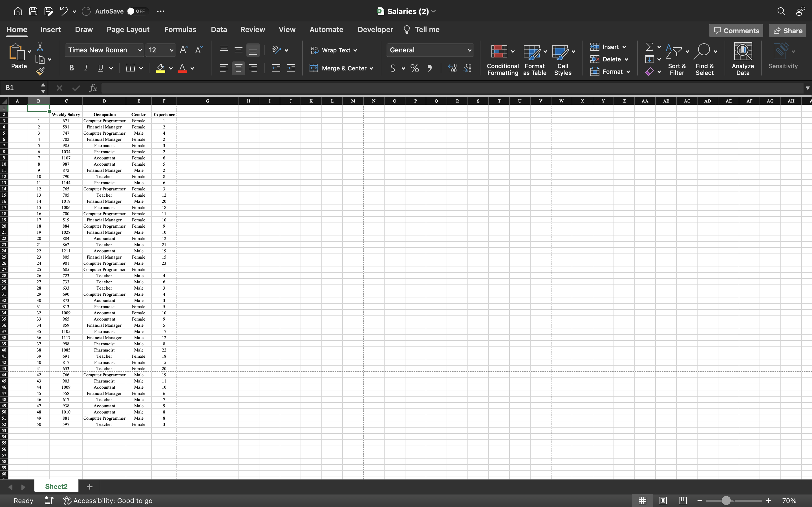The width and height of the screenshot is (812, 507).
Task: Apply percent number style
Action: point(414,68)
